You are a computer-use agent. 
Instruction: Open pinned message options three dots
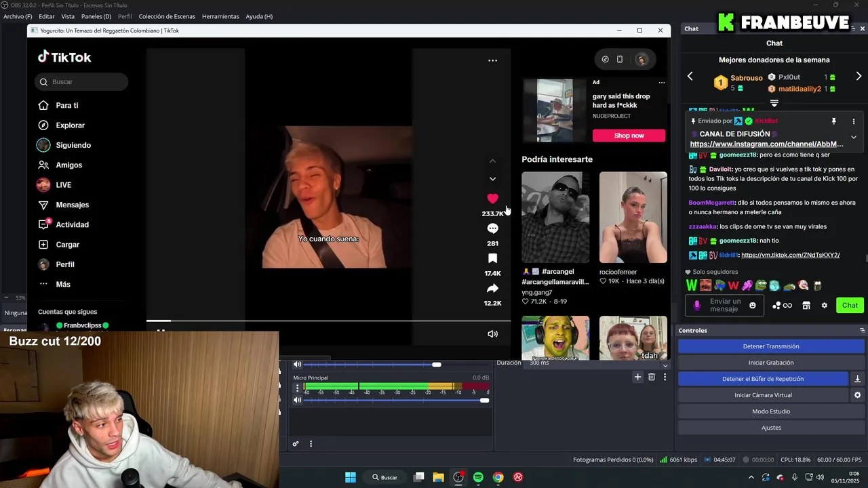pos(854,121)
